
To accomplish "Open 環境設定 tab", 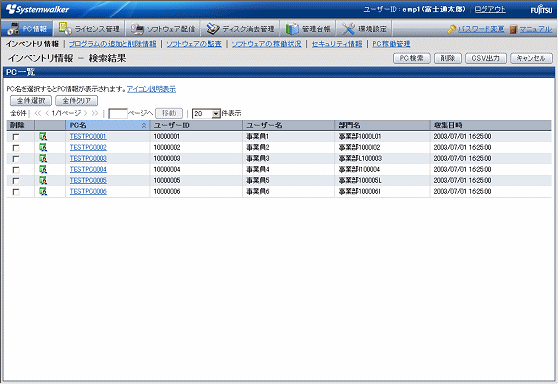I will point(363,28).
